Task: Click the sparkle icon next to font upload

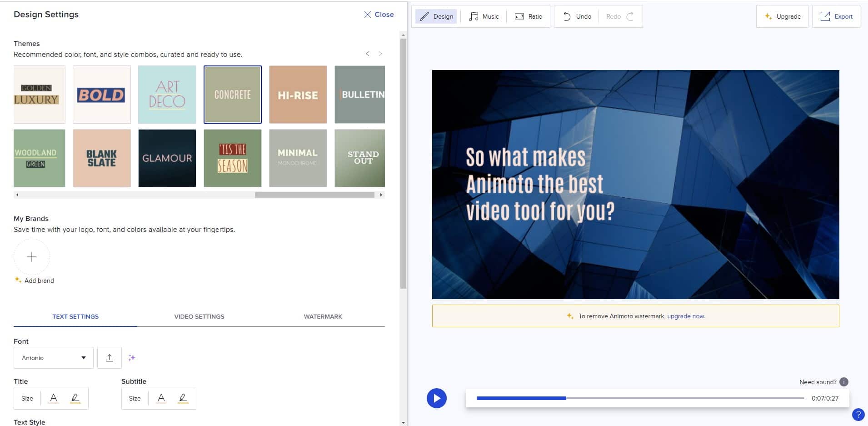Action: click(x=132, y=358)
